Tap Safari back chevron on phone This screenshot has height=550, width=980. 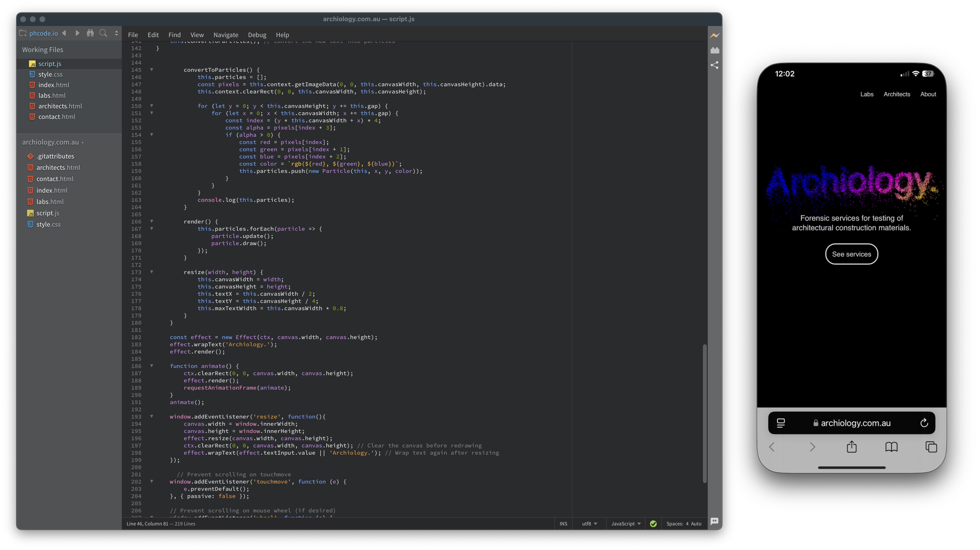(x=772, y=447)
